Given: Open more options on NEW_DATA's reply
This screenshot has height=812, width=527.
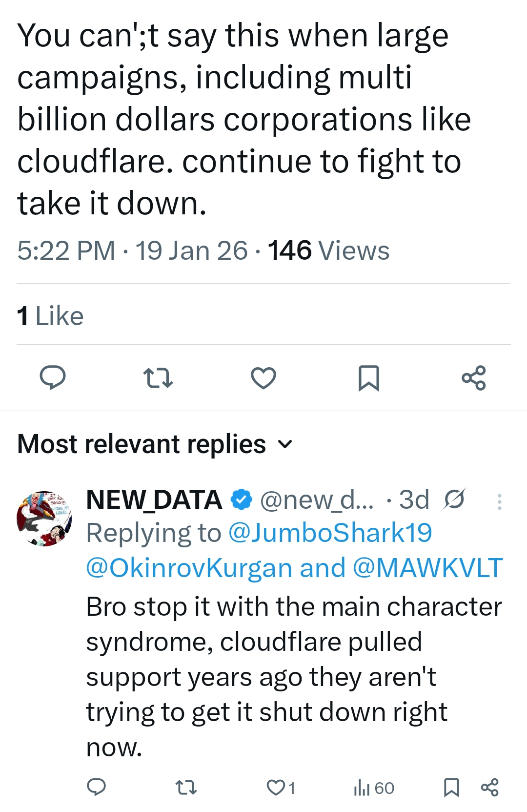Looking at the screenshot, I should (x=499, y=502).
